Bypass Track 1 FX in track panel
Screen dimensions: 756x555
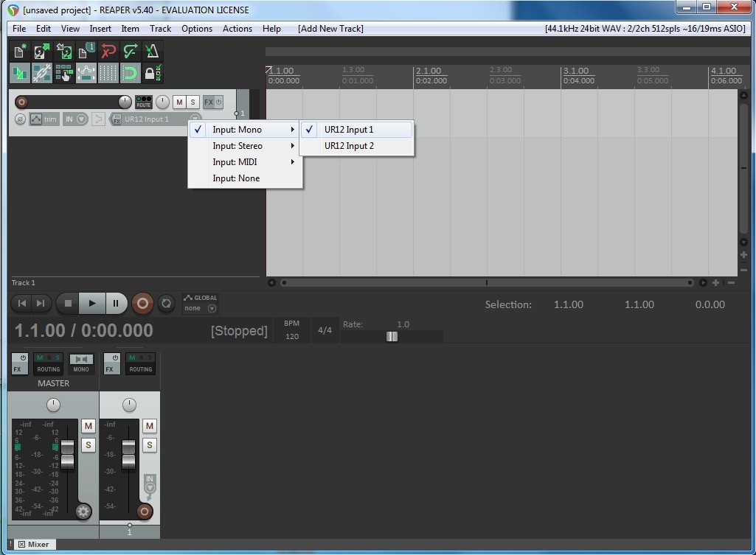coord(218,102)
